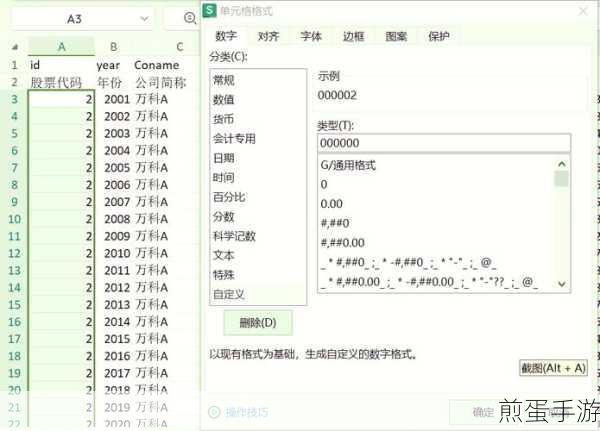
Task: Click the year cell 2010
Action: coord(113,253)
